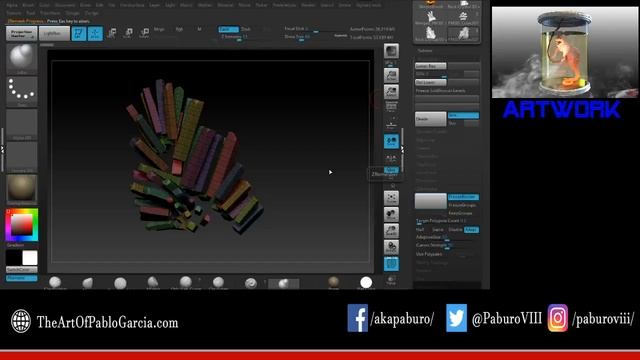Pick a hue in the color picker square
The image size is (640, 360).
click(22, 225)
